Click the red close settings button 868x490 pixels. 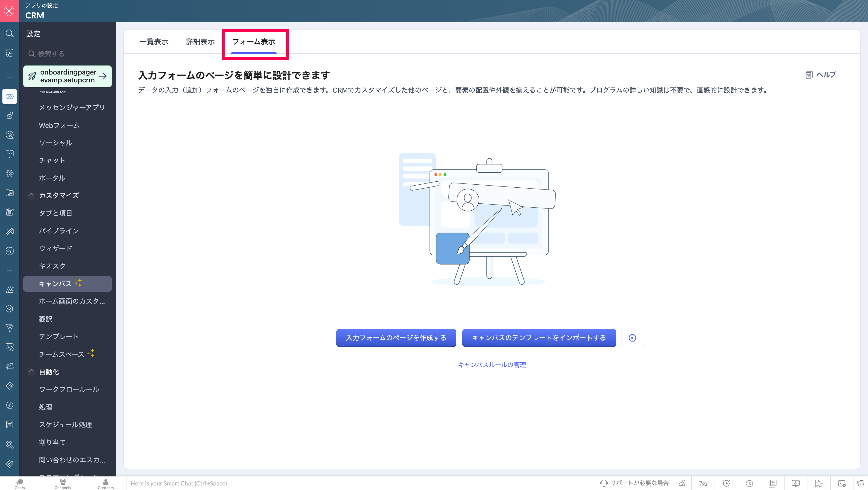[9, 11]
